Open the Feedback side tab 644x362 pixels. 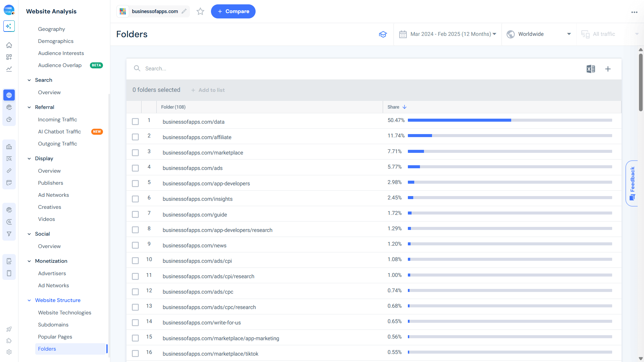click(x=632, y=183)
